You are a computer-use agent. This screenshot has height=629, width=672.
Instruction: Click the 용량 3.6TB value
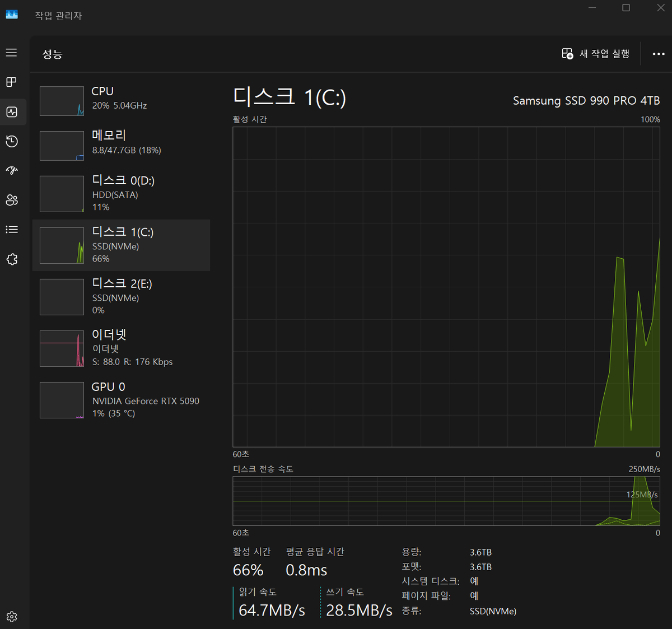click(x=480, y=552)
